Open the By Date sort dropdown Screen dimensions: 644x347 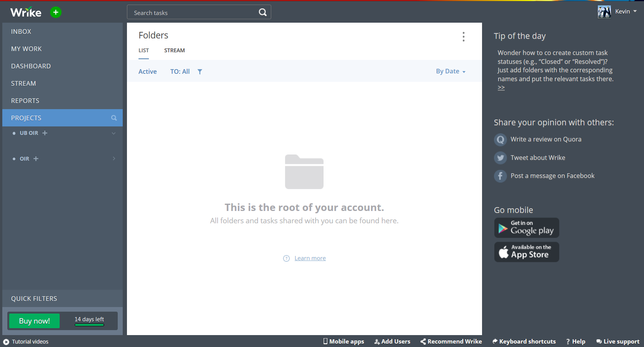tap(450, 71)
